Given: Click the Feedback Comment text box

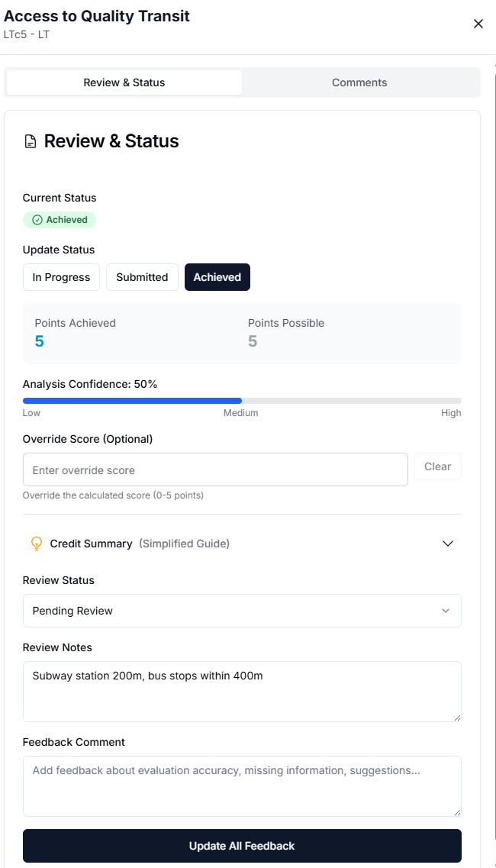Looking at the screenshot, I should [x=242, y=786].
